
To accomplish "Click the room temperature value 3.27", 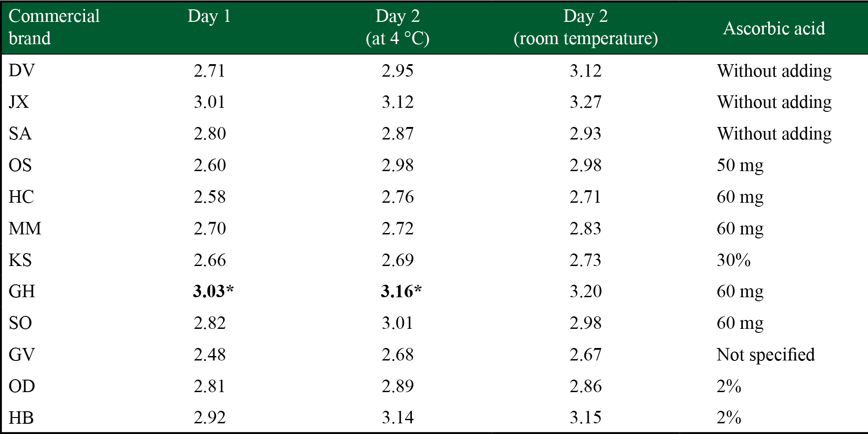I will [x=585, y=102].
